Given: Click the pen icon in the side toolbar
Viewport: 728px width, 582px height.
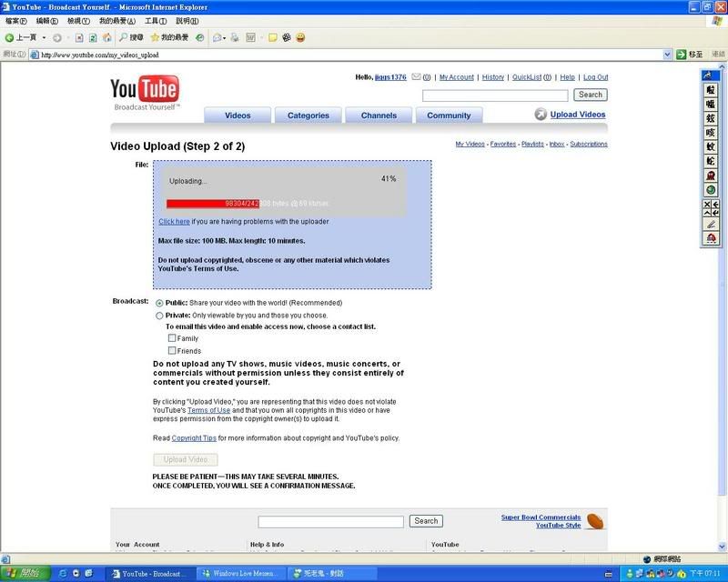Looking at the screenshot, I should click(x=711, y=225).
